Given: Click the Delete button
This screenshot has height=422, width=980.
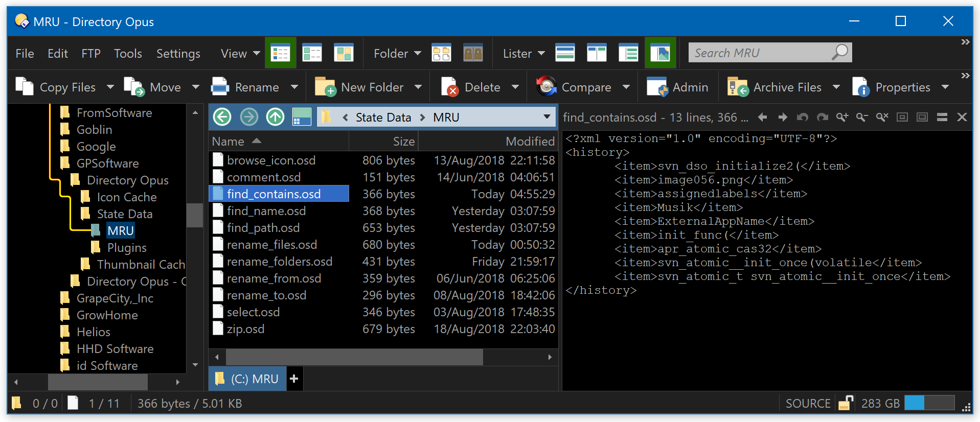Looking at the screenshot, I should 471,87.
